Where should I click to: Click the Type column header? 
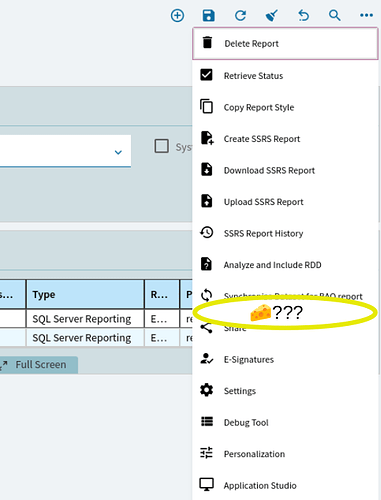[85, 294]
